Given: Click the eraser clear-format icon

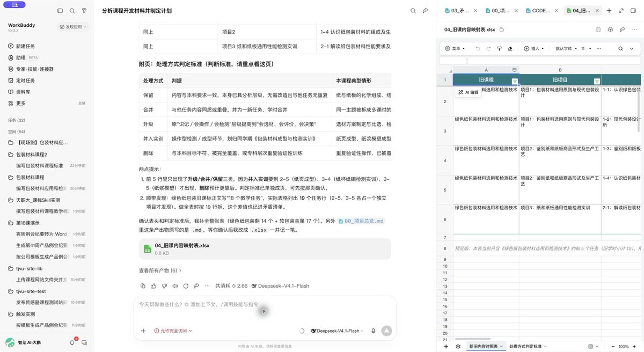Looking at the screenshot, I should [x=510, y=48].
